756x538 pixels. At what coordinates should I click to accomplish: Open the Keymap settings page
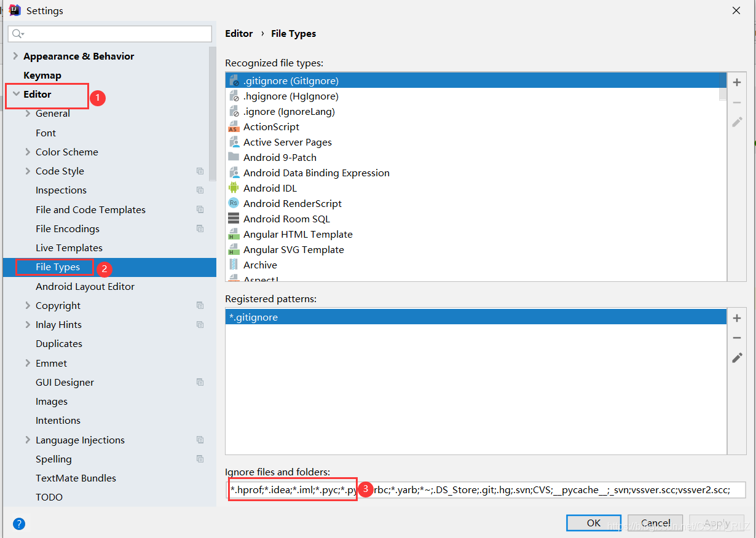tap(42, 75)
